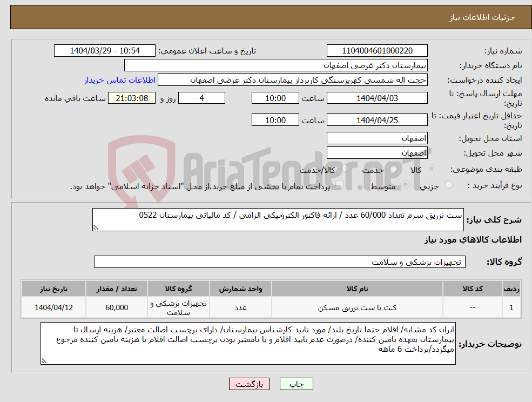Click the واحد شمارش column header
Image resolution: width=532 pixels, height=402 pixels.
pos(240,289)
